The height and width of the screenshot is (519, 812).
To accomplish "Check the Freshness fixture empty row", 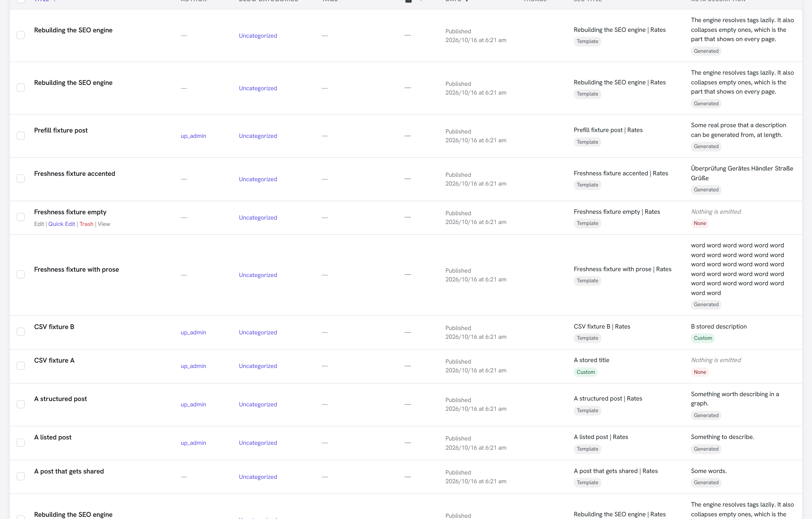I will [x=21, y=217].
